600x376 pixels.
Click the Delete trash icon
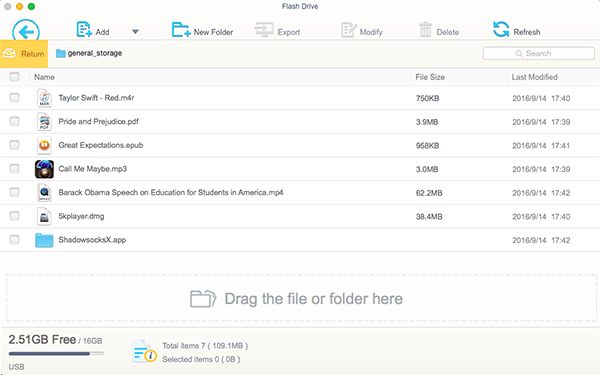[x=425, y=29]
